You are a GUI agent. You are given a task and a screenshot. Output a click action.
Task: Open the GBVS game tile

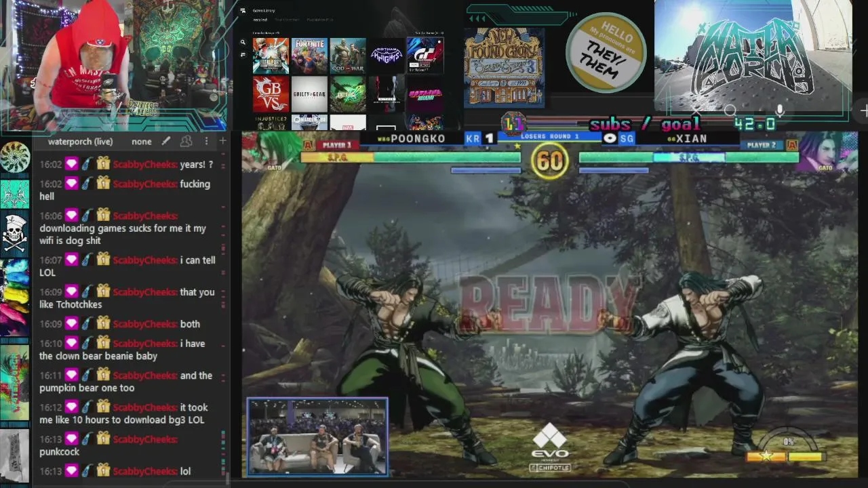(x=271, y=94)
